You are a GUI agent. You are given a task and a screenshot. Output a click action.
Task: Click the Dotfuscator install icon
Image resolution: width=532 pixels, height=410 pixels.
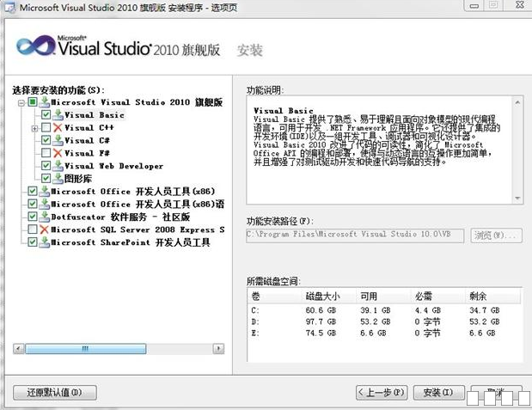44,217
